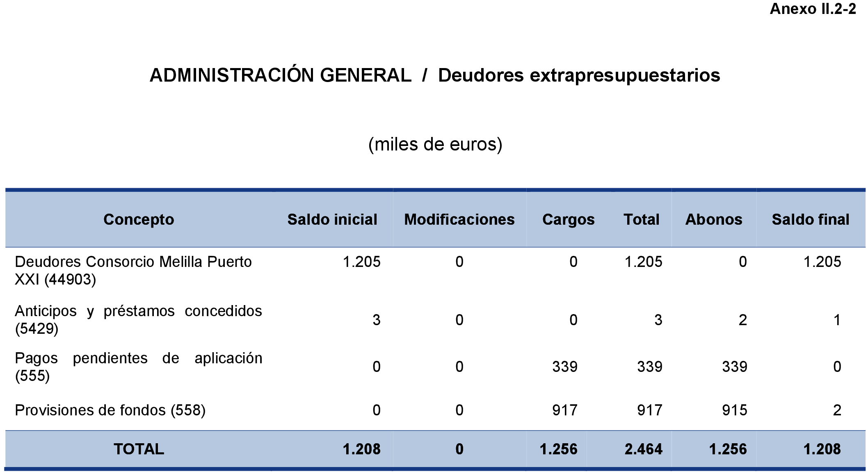868x474 pixels.
Task: Click Modificaciones 0 in TOTAL row
Action: [459, 449]
